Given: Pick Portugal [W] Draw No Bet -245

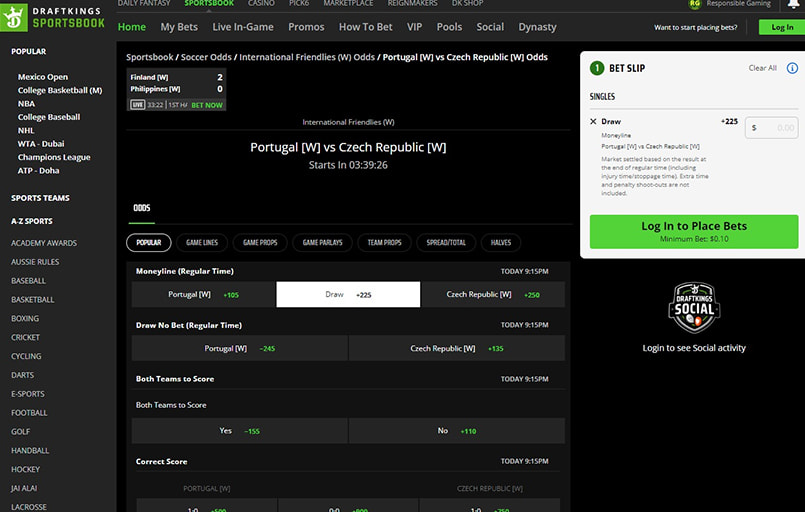Looking at the screenshot, I should pyautogui.click(x=240, y=348).
